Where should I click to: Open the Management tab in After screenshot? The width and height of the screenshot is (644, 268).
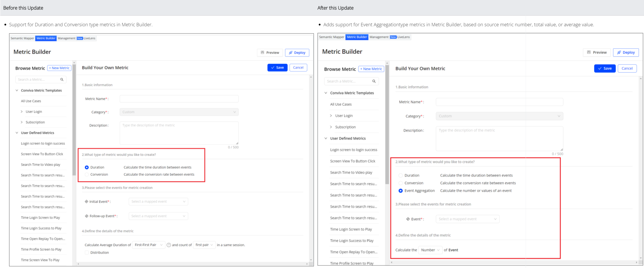pos(379,37)
